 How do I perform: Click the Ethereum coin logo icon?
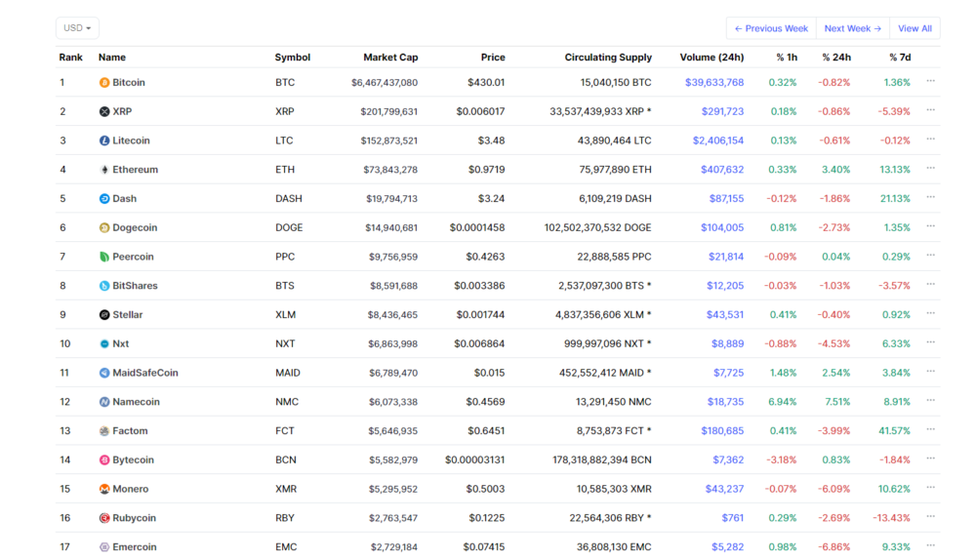click(104, 170)
